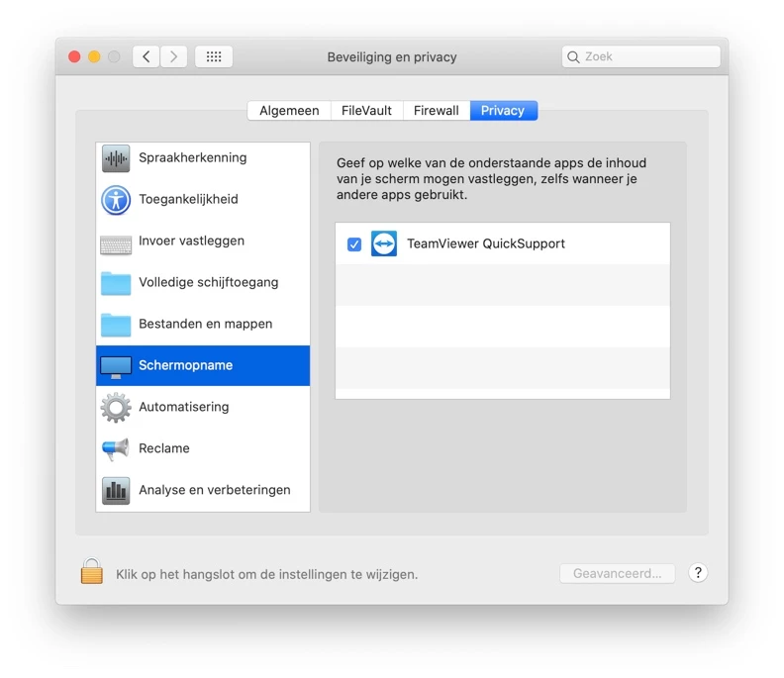Open the Firewall tab

(436, 111)
